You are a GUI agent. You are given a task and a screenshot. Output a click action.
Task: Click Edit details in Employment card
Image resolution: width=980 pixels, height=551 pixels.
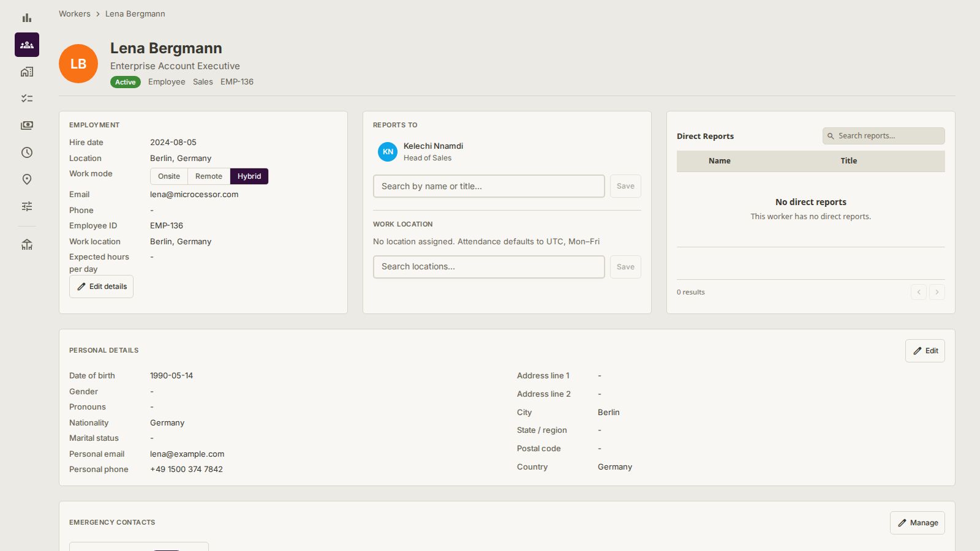point(101,287)
